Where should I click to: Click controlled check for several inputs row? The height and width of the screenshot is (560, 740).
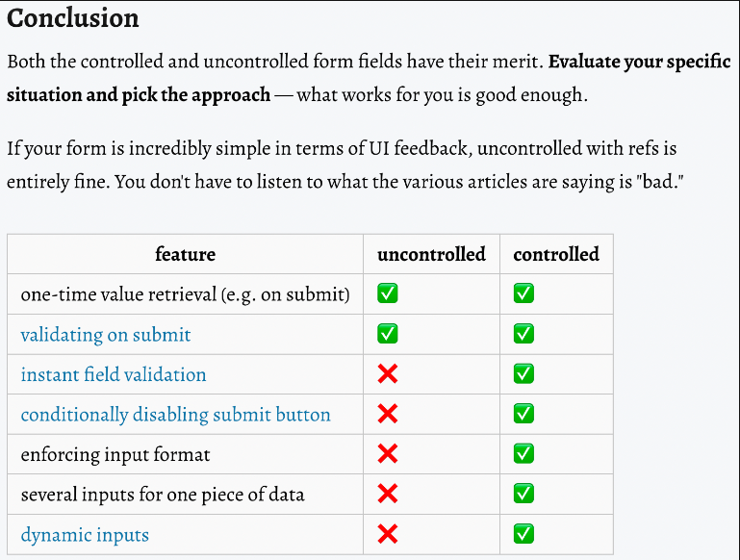coord(523,494)
